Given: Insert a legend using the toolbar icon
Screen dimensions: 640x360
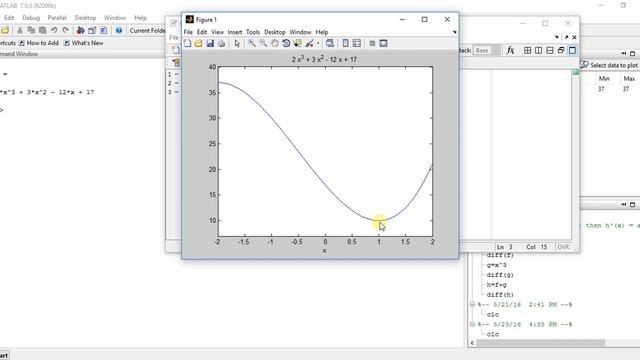Looking at the screenshot, I should pos(357,43).
